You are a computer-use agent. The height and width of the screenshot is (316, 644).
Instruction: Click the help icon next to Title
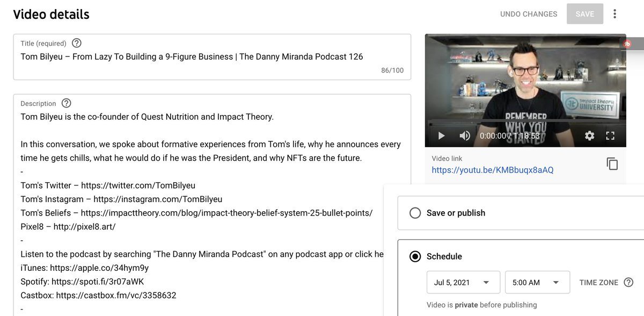pos(77,43)
